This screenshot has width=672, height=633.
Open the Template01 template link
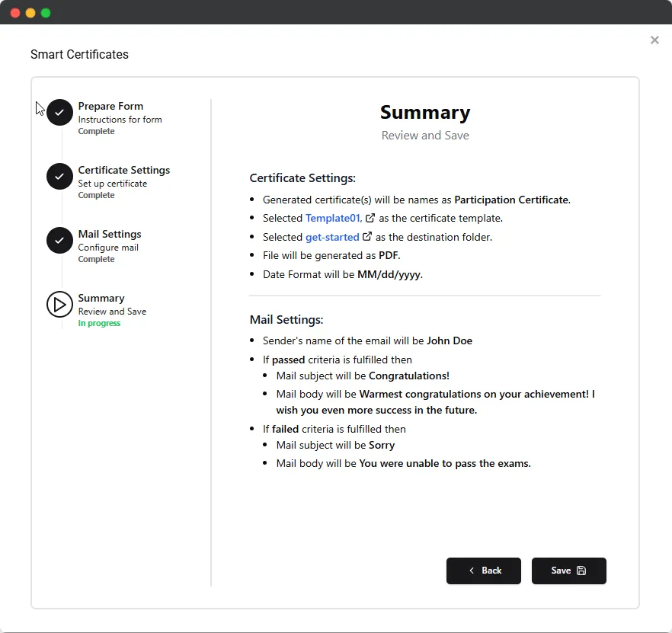[x=334, y=218]
